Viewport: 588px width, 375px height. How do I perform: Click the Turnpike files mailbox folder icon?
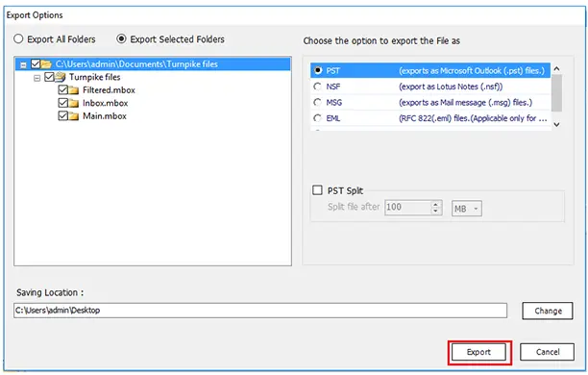pyautogui.click(x=60, y=77)
